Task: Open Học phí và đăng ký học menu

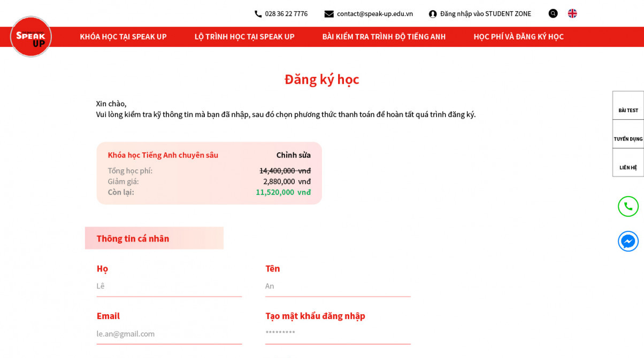Action: [x=518, y=36]
